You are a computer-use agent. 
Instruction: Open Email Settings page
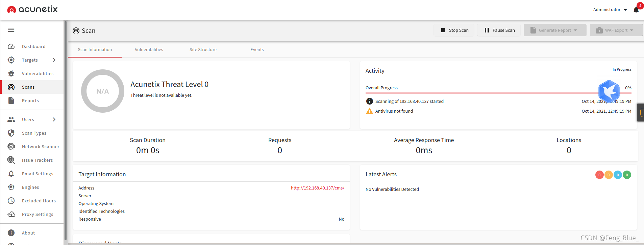(32, 174)
